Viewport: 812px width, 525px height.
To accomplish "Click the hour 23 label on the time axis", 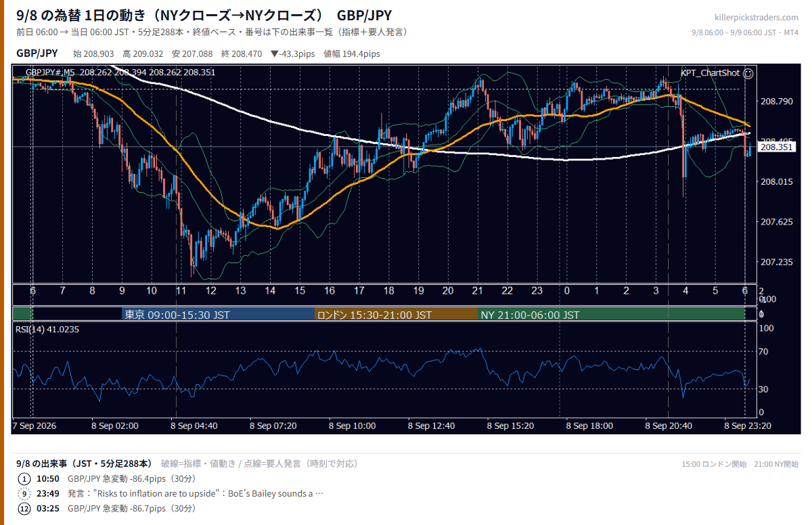I will point(537,291).
